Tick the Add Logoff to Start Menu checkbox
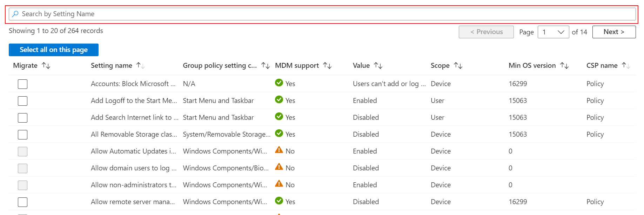The image size is (644, 215). click(x=23, y=101)
